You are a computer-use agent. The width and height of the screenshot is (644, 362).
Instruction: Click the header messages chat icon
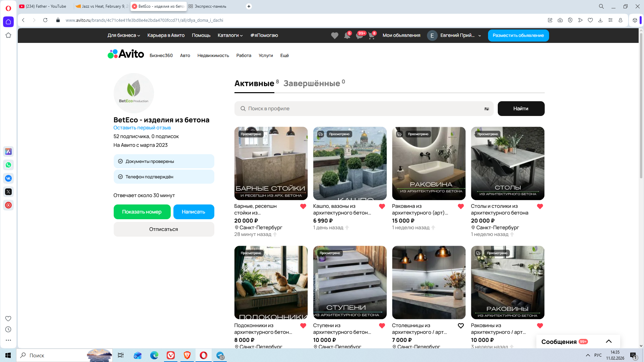click(x=360, y=36)
